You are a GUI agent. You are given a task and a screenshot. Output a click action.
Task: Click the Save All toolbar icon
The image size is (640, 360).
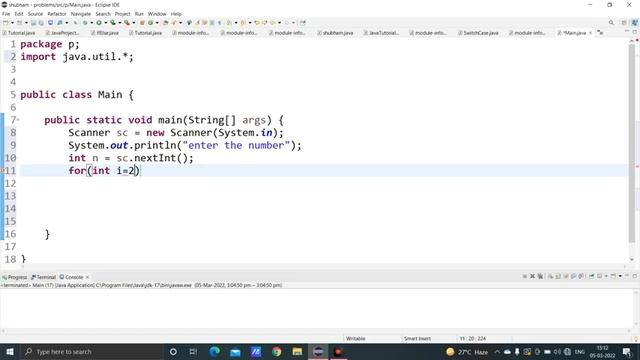[x=41, y=23]
